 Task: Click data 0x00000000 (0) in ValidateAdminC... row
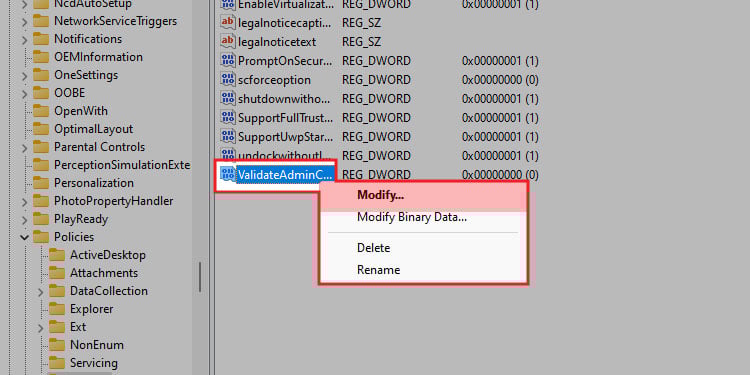[500, 175]
